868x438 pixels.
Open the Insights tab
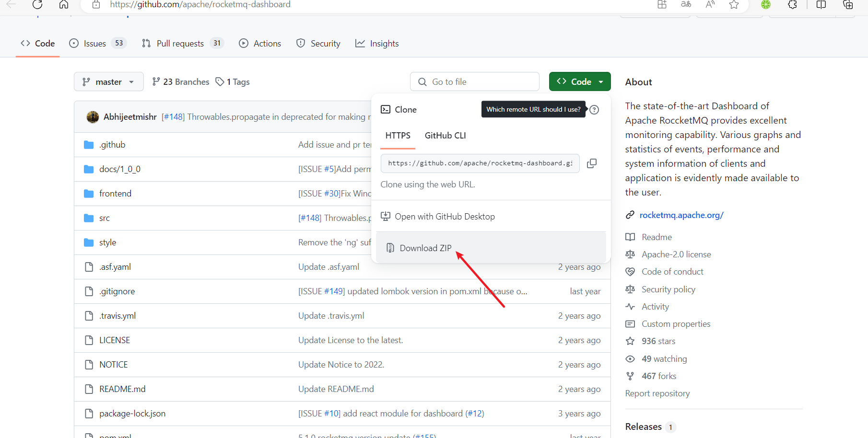point(377,44)
